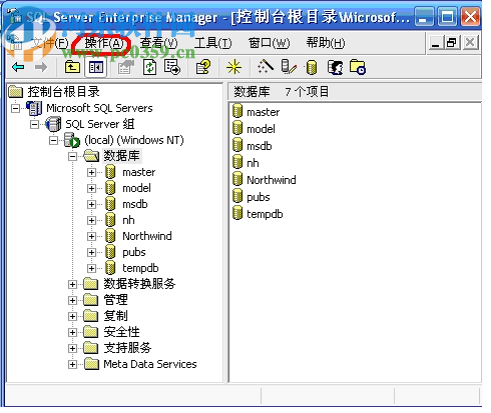Select 数据转换服务 in the tree
This screenshot has height=413, width=491.
click(x=139, y=284)
